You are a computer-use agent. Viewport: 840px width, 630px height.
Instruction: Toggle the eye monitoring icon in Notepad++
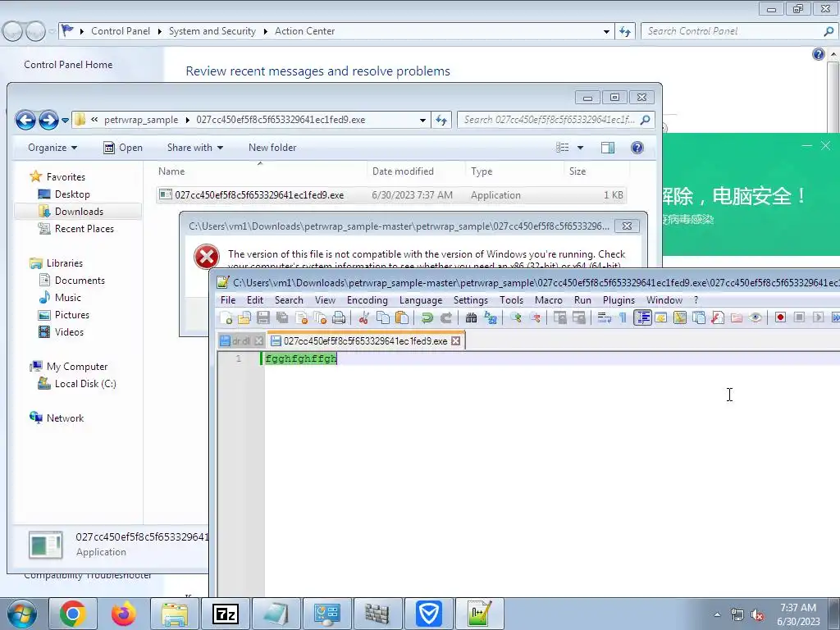point(756,317)
